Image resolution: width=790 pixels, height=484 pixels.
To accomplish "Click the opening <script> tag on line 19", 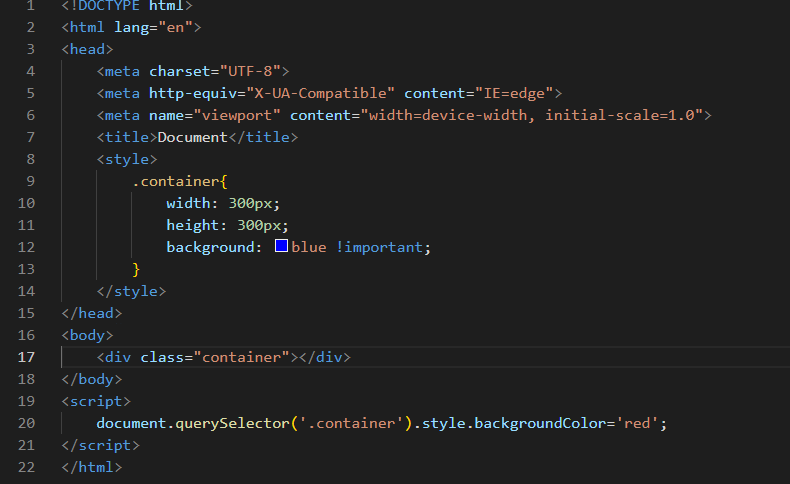I will tap(96, 401).
